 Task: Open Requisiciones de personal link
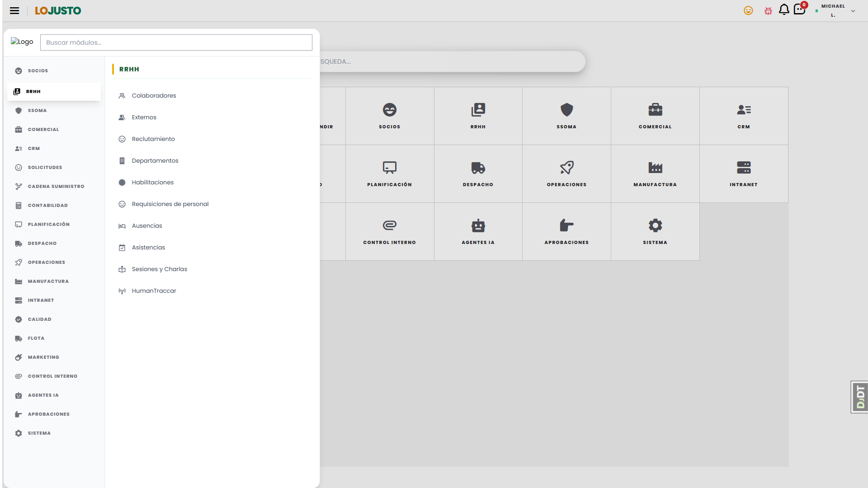(170, 204)
